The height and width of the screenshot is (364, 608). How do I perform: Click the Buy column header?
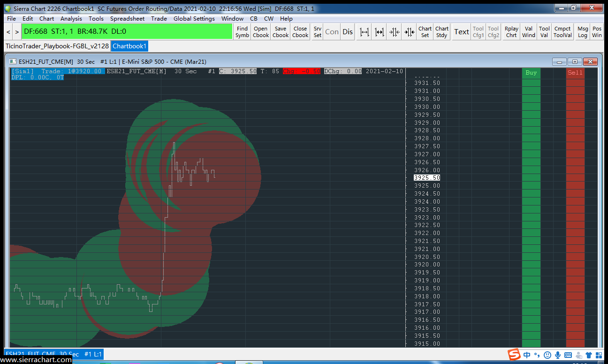tap(531, 73)
